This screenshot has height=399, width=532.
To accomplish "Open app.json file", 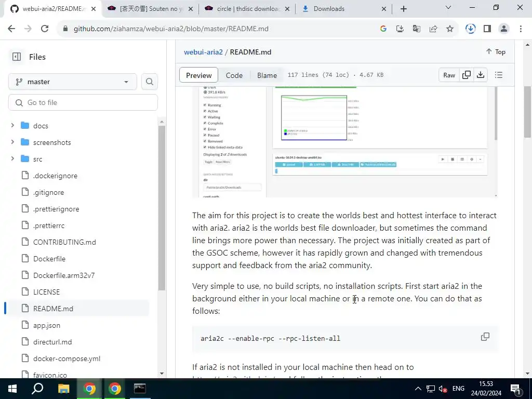I will pos(46,325).
